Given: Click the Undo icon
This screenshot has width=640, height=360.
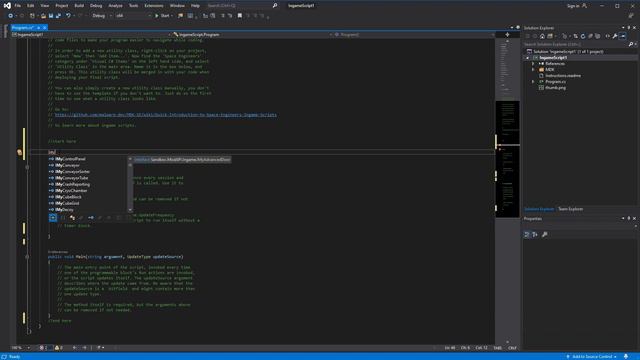Looking at the screenshot, I should coord(68,16).
